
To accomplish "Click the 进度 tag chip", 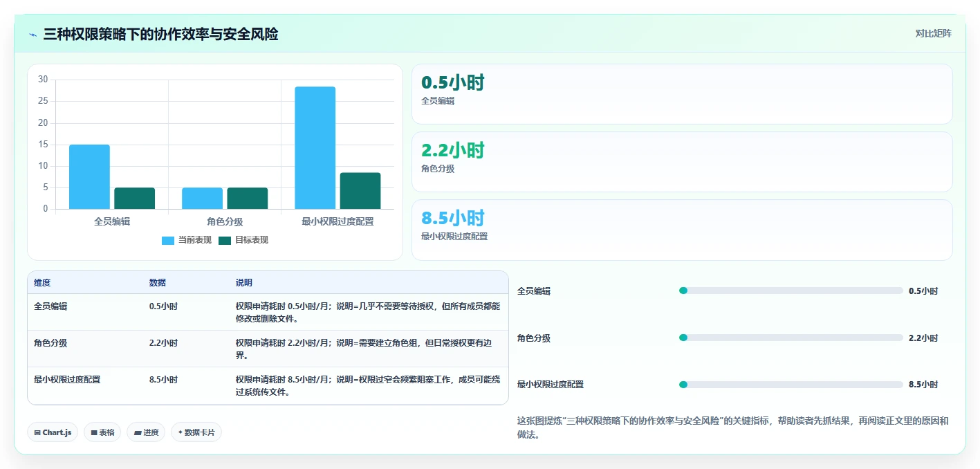I will pyautogui.click(x=146, y=432).
